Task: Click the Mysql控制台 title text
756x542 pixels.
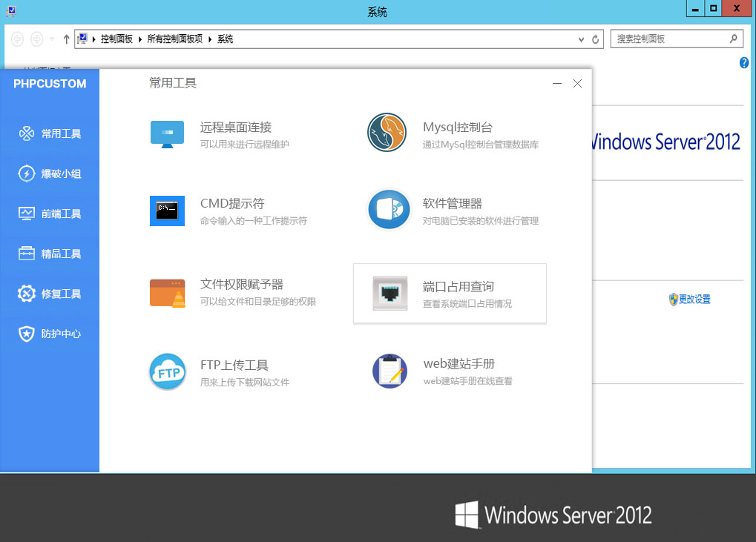Action: coord(458,128)
